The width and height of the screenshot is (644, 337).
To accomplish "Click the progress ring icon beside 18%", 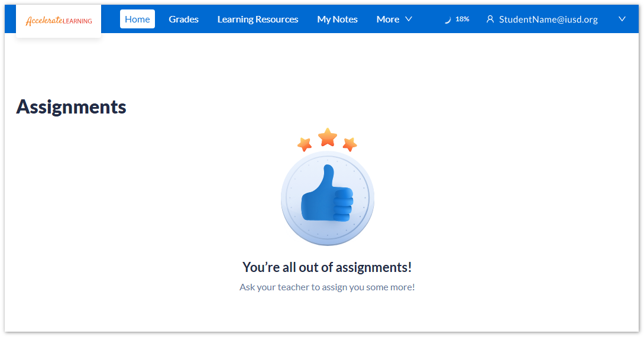I will pos(447,20).
